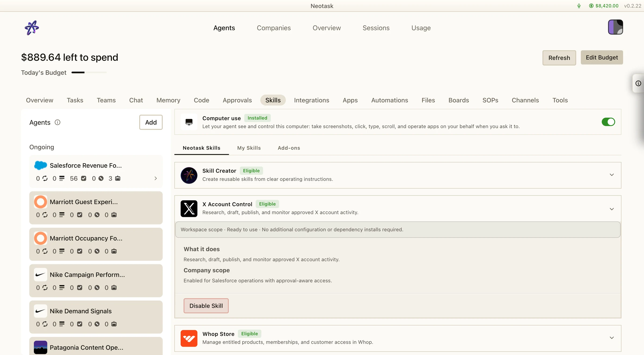
Task: Click the info icon beside Agents heading
Action: (57, 122)
